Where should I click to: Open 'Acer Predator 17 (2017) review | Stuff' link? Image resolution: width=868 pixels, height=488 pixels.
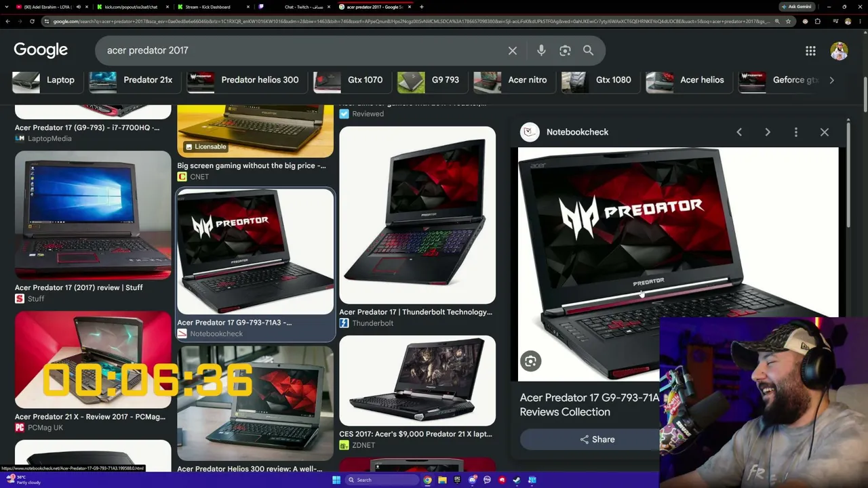click(x=79, y=287)
